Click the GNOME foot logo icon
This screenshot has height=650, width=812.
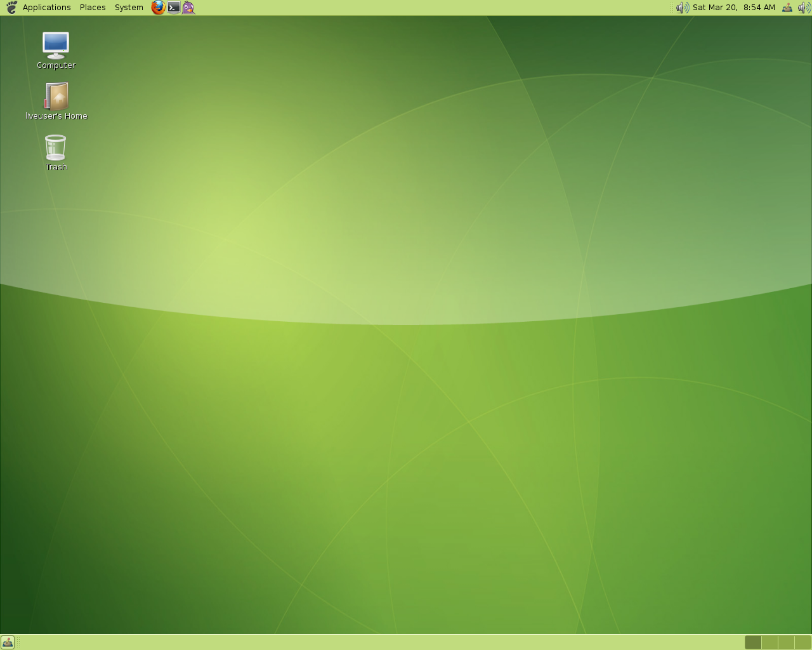coord(11,8)
